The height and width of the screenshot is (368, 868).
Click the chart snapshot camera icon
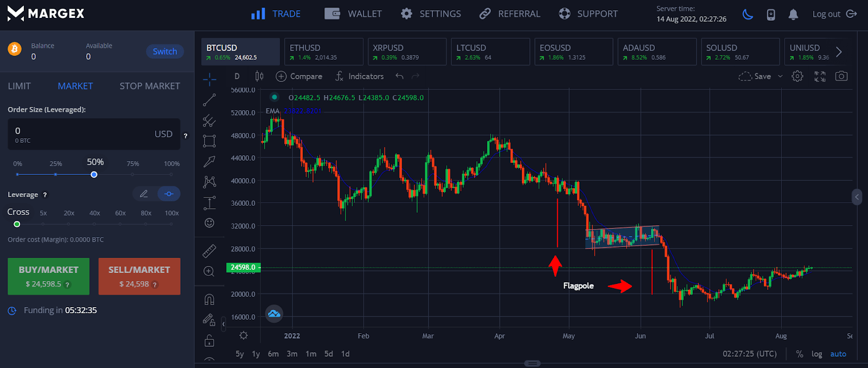tap(841, 77)
